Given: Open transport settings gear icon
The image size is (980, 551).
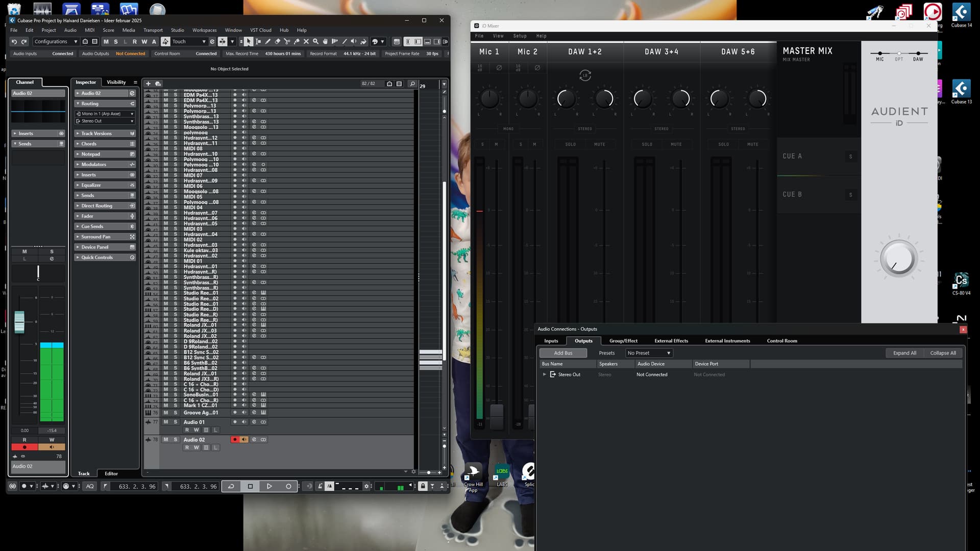Looking at the screenshot, I should (366, 486).
